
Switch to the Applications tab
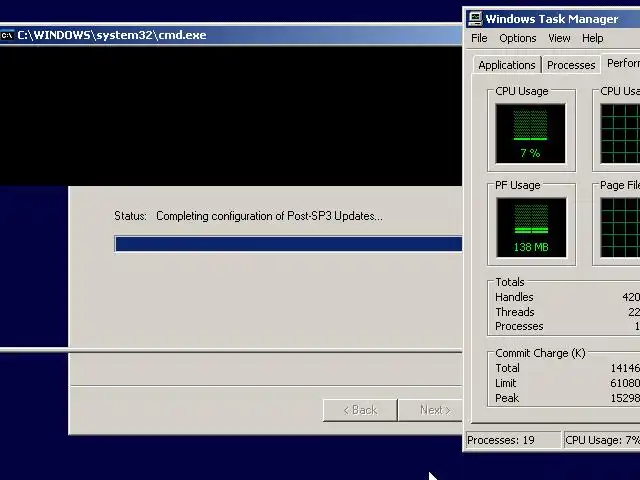pos(507,65)
